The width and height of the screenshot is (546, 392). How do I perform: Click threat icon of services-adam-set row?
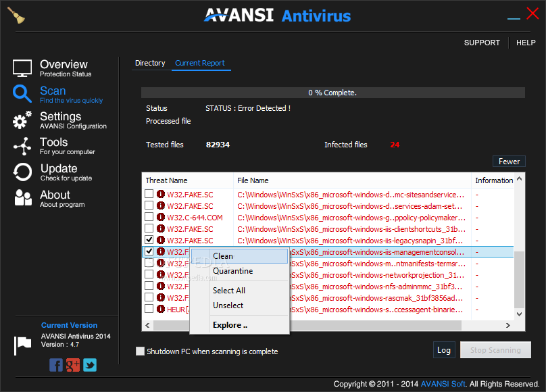tap(161, 205)
